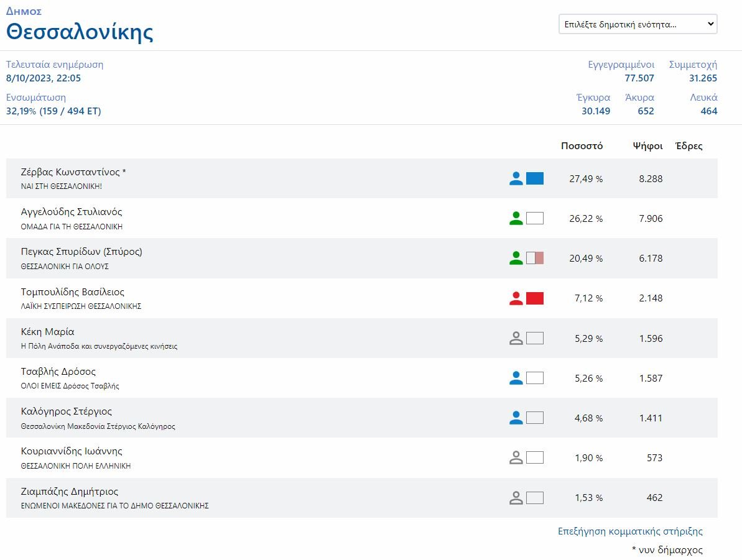Screen dimensions: 742x560
Task: Click party label ΛΑΪΚΗ ΣΥΣΠΕΙΡΩΣΗ ΘΕΣΣΑΛΟΝΙΚΗΣ
Action: [x=81, y=306]
